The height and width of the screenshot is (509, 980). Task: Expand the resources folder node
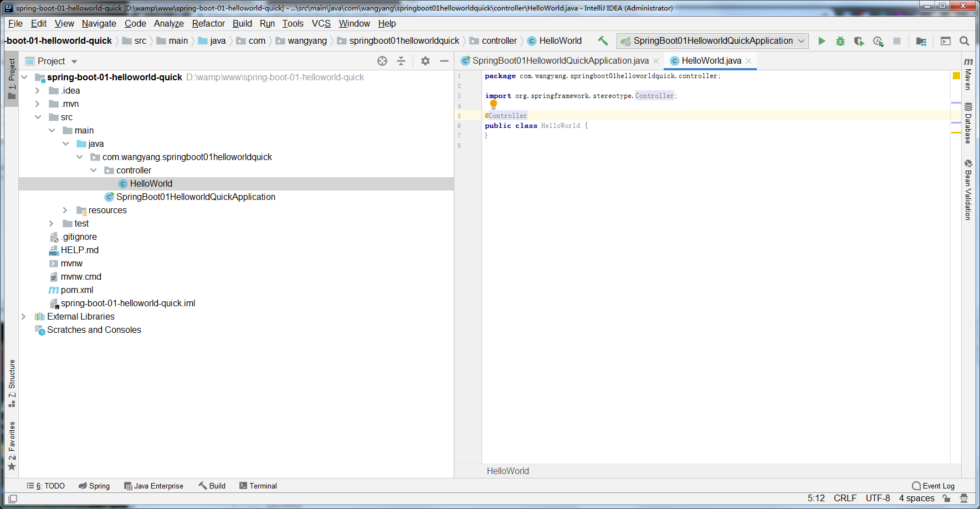tap(65, 210)
